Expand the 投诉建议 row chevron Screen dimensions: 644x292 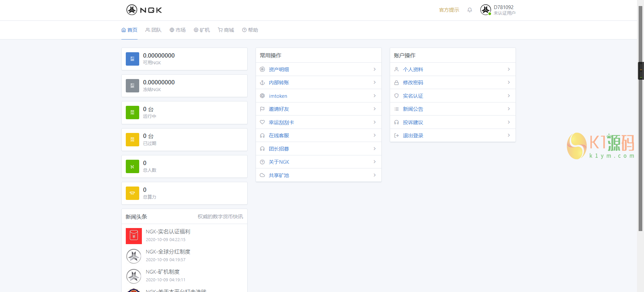[509, 122]
